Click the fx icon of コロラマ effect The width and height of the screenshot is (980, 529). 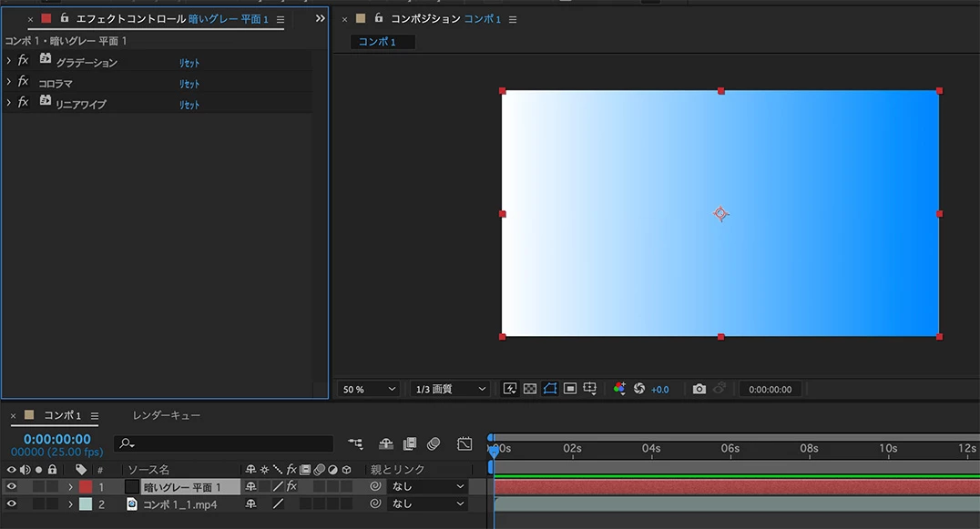(x=23, y=81)
